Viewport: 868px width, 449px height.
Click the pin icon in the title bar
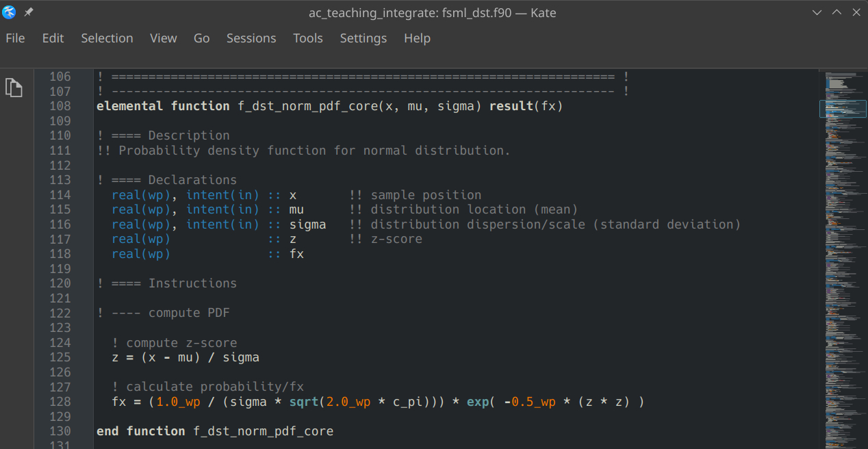pyautogui.click(x=29, y=12)
